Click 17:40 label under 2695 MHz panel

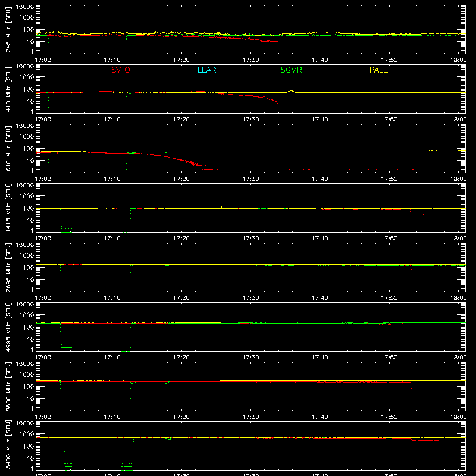pos(320,298)
